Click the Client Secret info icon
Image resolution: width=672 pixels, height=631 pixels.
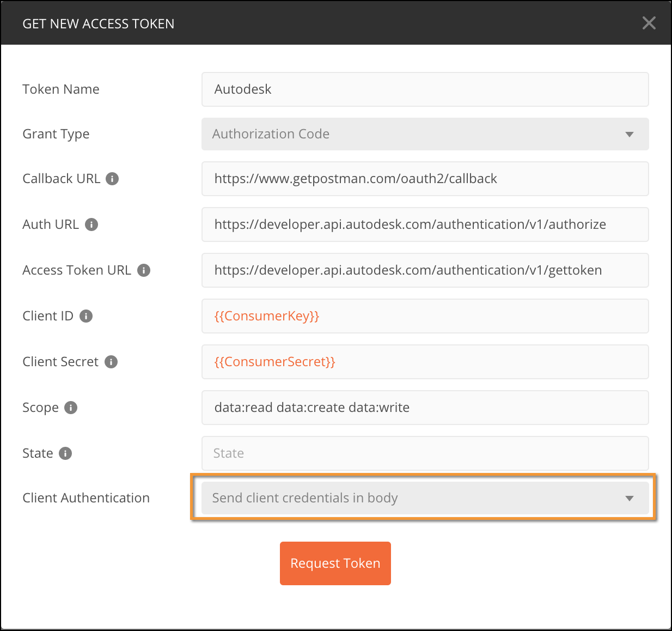pyautogui.click(x=111, y=362)
